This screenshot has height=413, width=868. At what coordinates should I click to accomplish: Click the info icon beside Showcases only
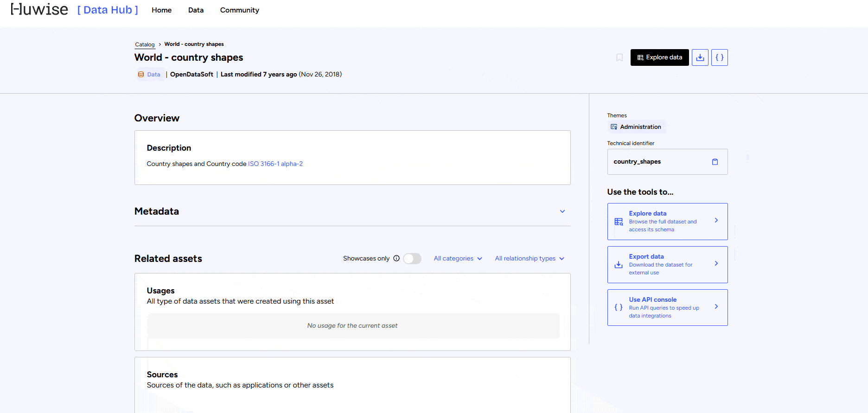click(396, 259)
